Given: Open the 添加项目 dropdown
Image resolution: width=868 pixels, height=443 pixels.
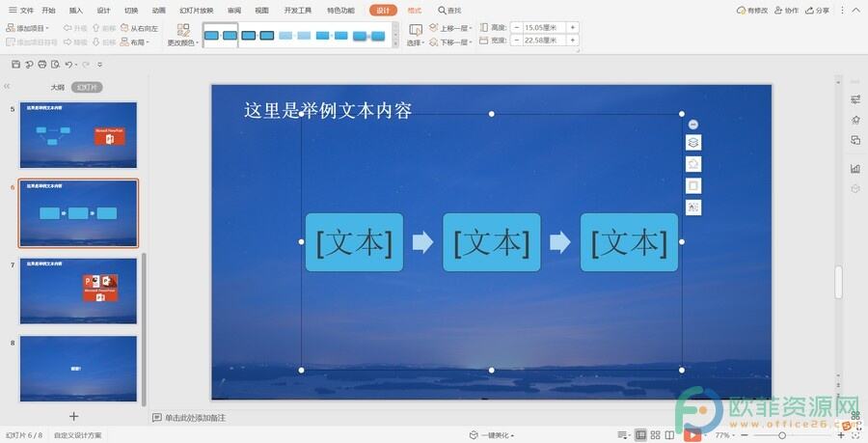Looking at the screenshot, I should click(27, 28).
